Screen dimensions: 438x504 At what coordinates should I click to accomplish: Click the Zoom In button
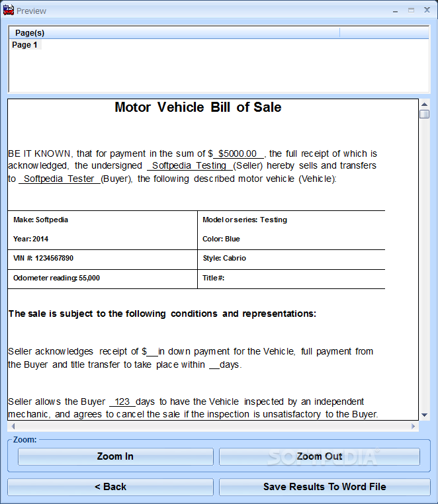(x=115, y=456)
